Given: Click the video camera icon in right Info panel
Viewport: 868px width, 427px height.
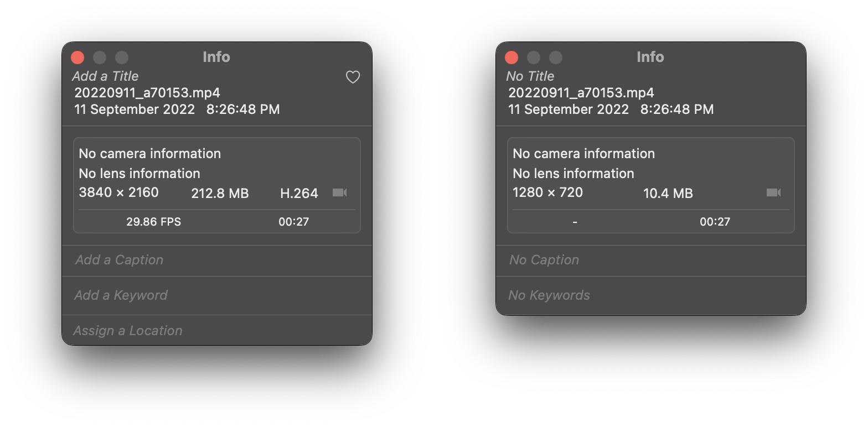Looking at the screenshot, I should tap(773, 192).
